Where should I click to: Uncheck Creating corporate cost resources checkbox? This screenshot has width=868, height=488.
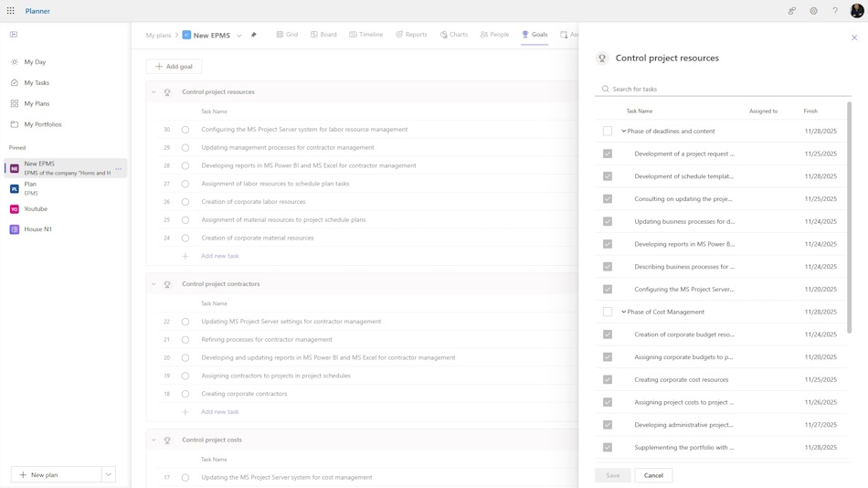click(608, 380)
